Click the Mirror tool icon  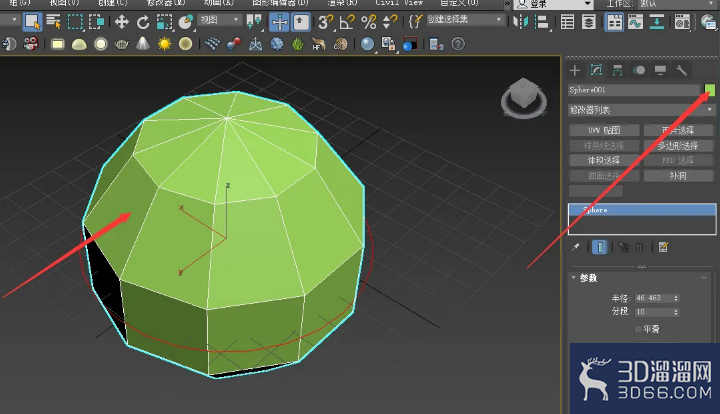click(x=520, y=22)
